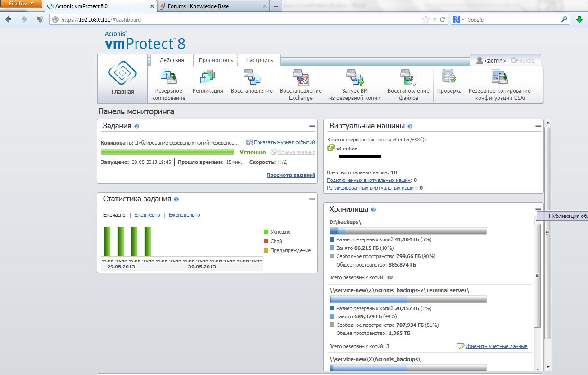This screenshot has width=588, height=375.
Task: Click the admin user icon
Action: pyautogui.click(x=479, y=60)
